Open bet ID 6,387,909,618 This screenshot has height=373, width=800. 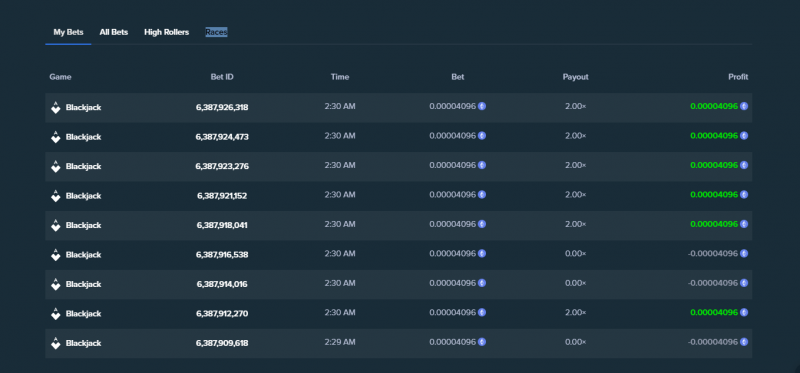[222, 343]
